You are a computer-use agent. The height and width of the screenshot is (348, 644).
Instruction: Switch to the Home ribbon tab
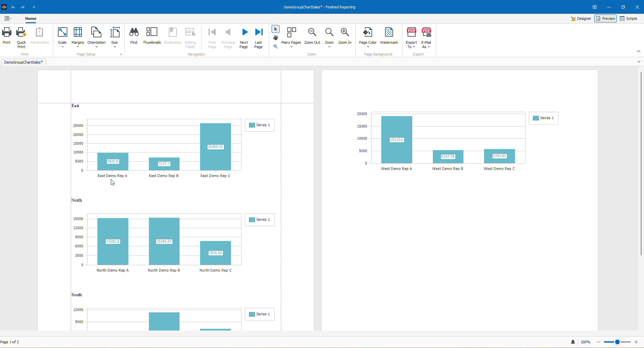tap(31, 19)
